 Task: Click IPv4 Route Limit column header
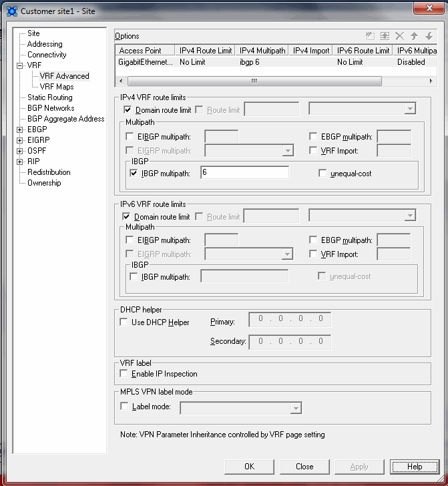pos(205,51)
